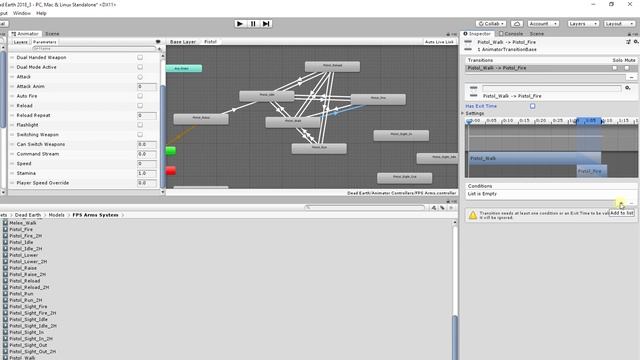Open the Layers dropdown in toolbar
Image resolution: width=640 pixels, height=360 pixels.
point(582,24)
